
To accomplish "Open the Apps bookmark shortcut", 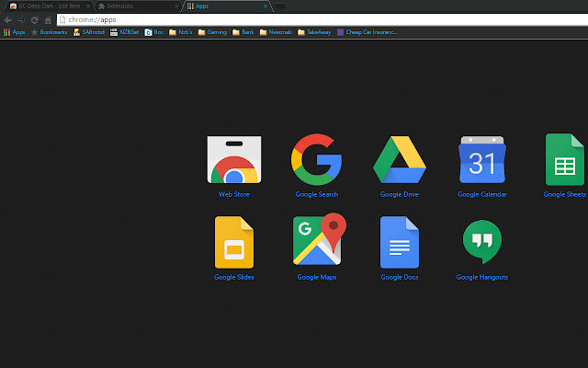I will (15, 32).
